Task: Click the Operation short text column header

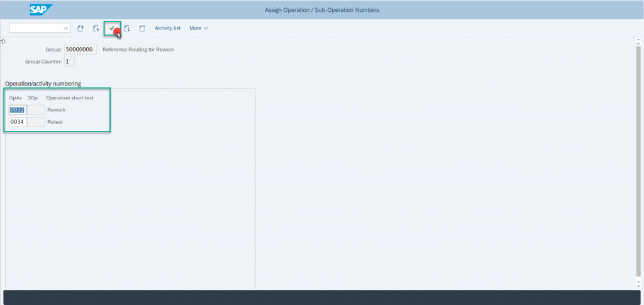Action: pyautogui.click(x=70, y=98)
